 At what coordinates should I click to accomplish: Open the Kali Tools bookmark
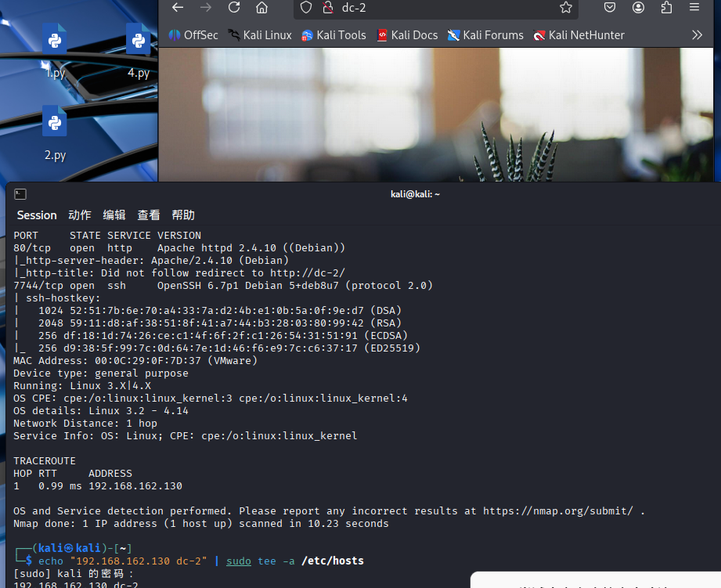333,35
